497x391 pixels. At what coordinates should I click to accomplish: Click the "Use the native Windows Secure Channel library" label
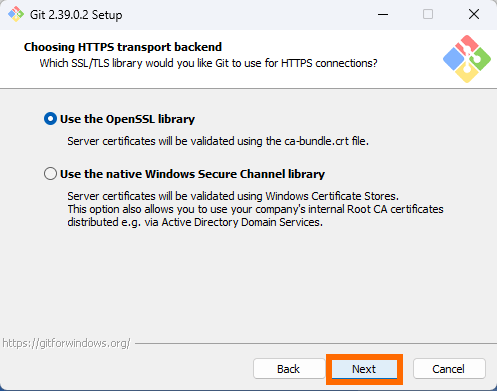click(x=192, y=174)
